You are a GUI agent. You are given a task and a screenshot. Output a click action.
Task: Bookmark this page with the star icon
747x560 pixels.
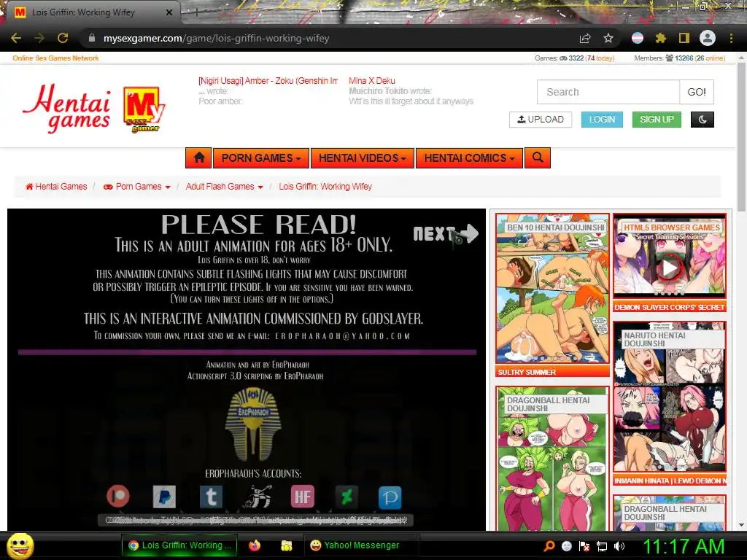[608, 38]
